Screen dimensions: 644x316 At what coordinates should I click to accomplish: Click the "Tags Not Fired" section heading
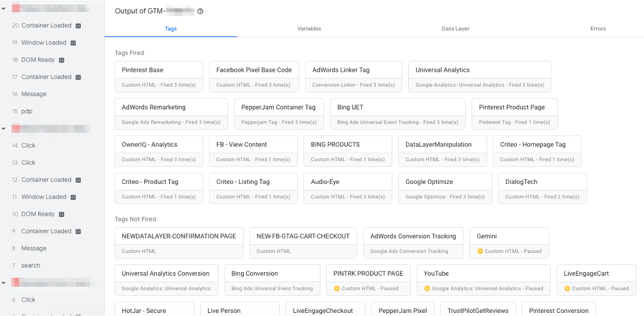[x=135, y=219]
